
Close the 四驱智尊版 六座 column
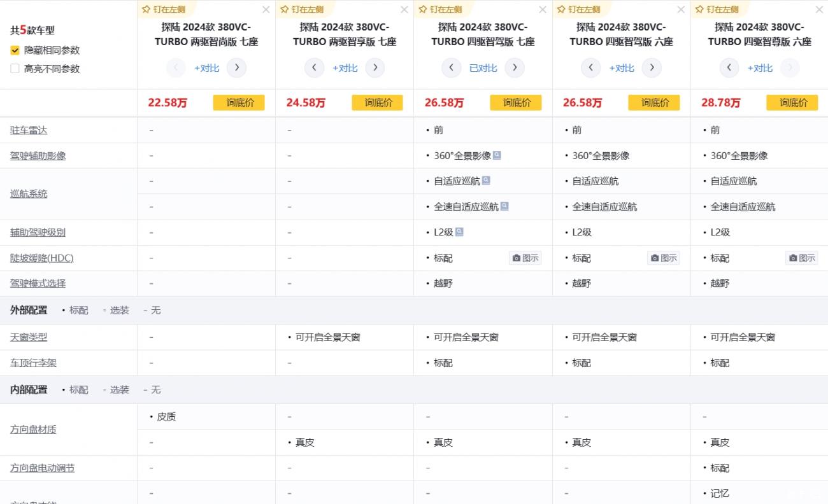coord(819,10)
